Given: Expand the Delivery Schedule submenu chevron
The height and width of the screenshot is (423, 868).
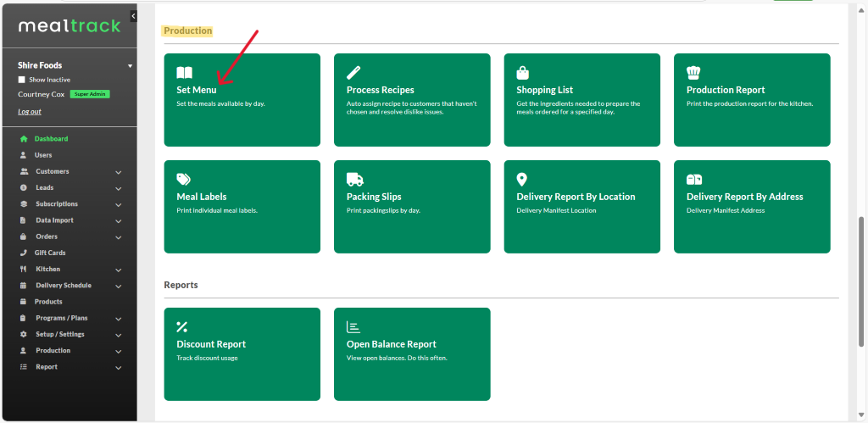Looking at the screenshot, I should pyautogui.click(x=119, y=287).
